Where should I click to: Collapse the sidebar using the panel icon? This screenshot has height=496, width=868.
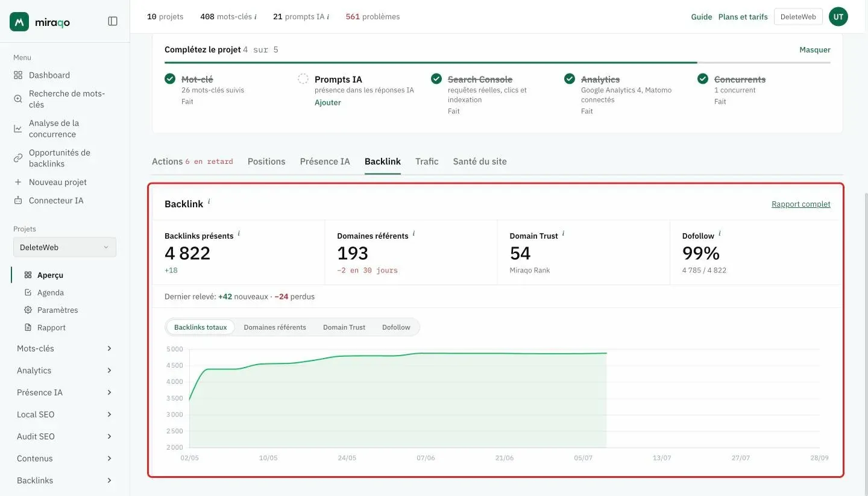(113, 21)
